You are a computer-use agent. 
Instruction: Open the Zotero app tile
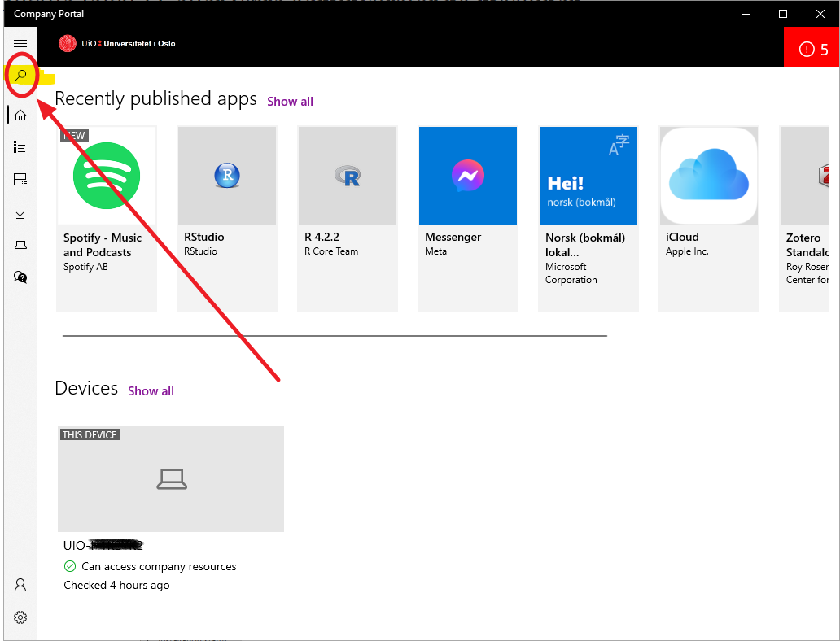tap(804, 219)
